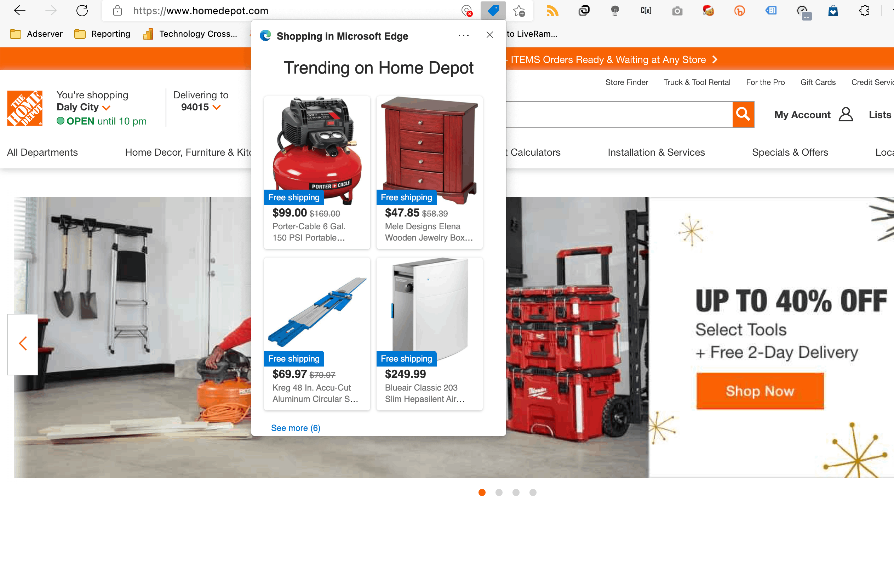This screenshot has width=894, height=588.
Task: Open the lightbulb extension icon
Action: [x=615, y=11]
